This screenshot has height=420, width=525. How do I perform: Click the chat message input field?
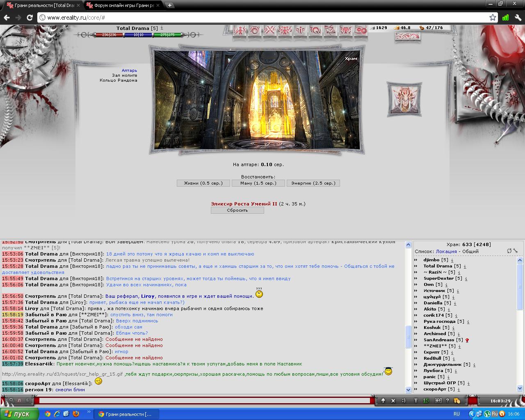pyautogui.click(x=205, y=401)
